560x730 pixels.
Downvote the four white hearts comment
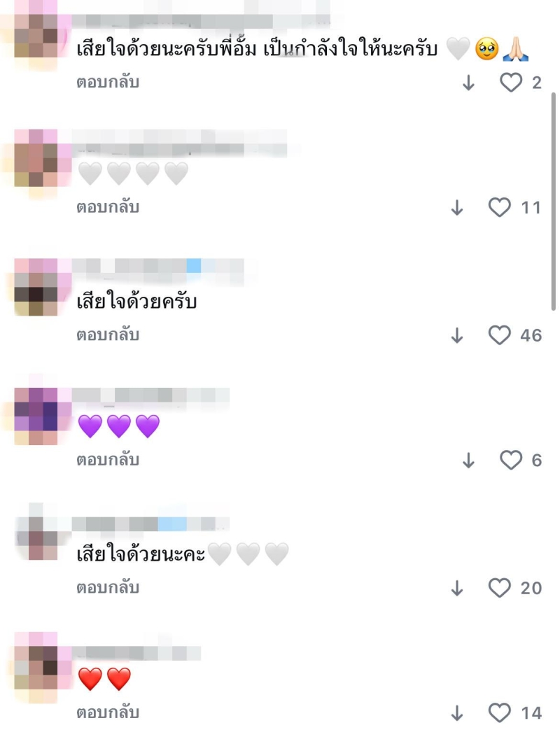click(457, 208)
